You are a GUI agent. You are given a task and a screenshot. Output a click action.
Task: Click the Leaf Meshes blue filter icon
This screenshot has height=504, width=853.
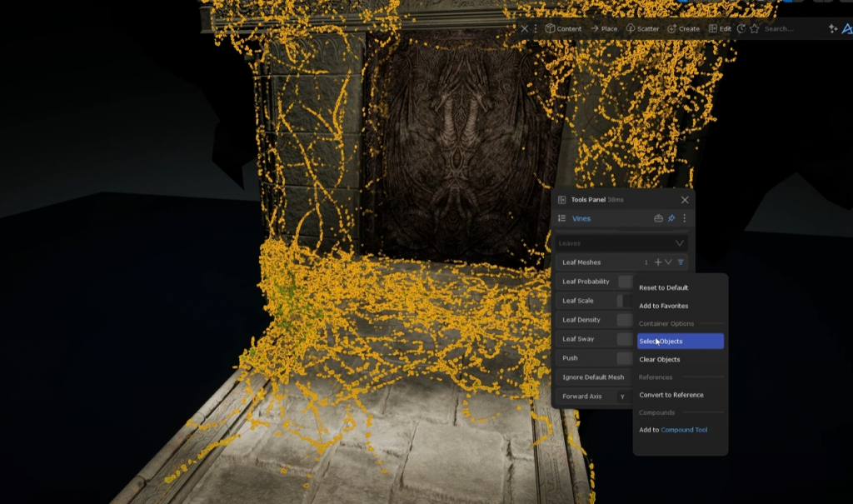point(681,262)
